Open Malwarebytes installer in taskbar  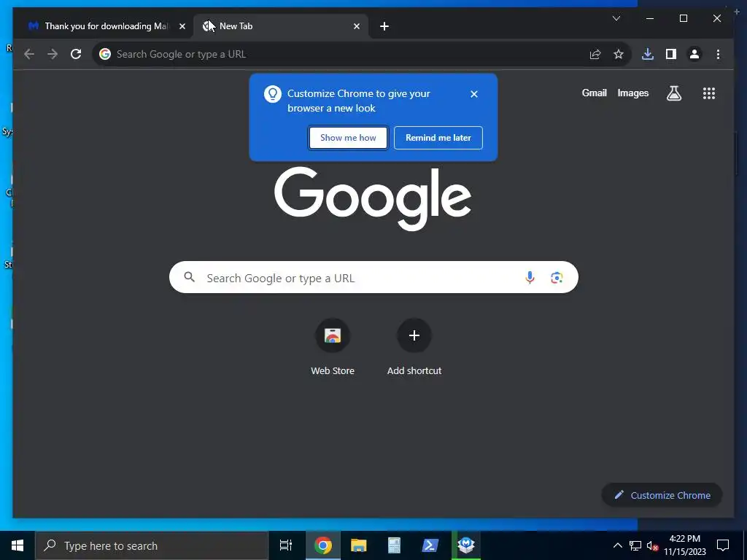[x=466, y=545]
